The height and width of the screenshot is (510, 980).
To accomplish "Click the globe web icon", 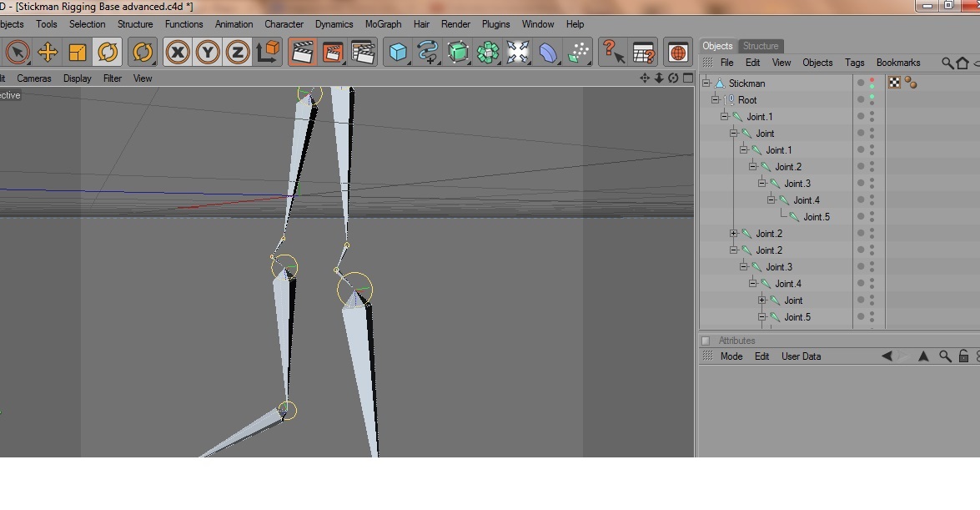I will coord(678,52).
